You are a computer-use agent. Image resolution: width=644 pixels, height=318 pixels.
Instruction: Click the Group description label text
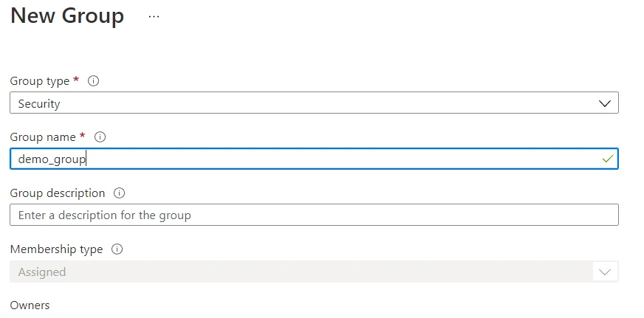pyautogui.click(x=58, y=193)
